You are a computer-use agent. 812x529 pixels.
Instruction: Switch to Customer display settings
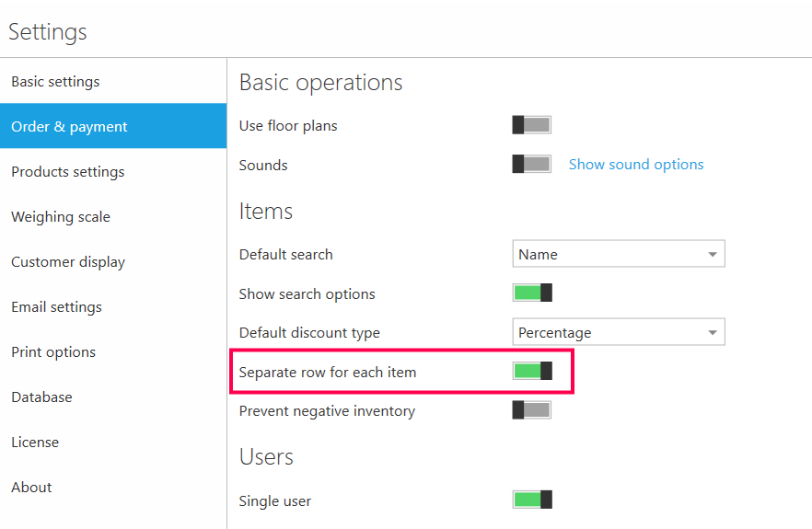[67, 262]
